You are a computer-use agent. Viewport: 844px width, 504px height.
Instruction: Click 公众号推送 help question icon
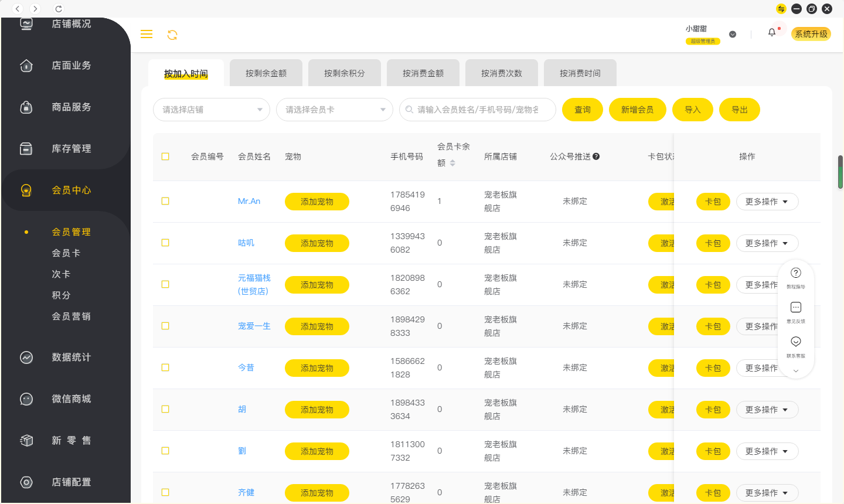click(x=596, y=156)
